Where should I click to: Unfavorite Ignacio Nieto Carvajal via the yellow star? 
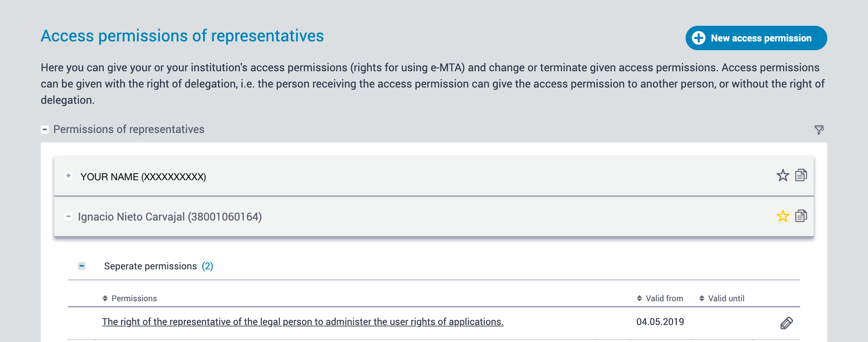(x=783, y=216)
